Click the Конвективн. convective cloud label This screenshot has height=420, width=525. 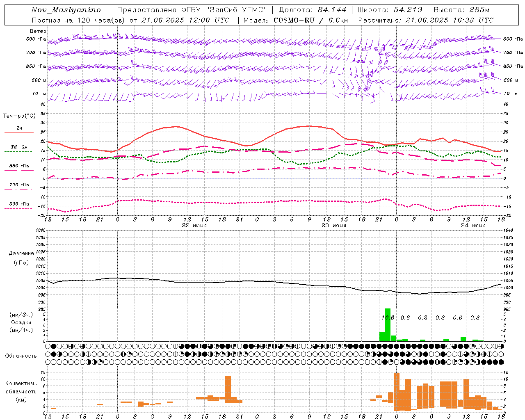21,383
